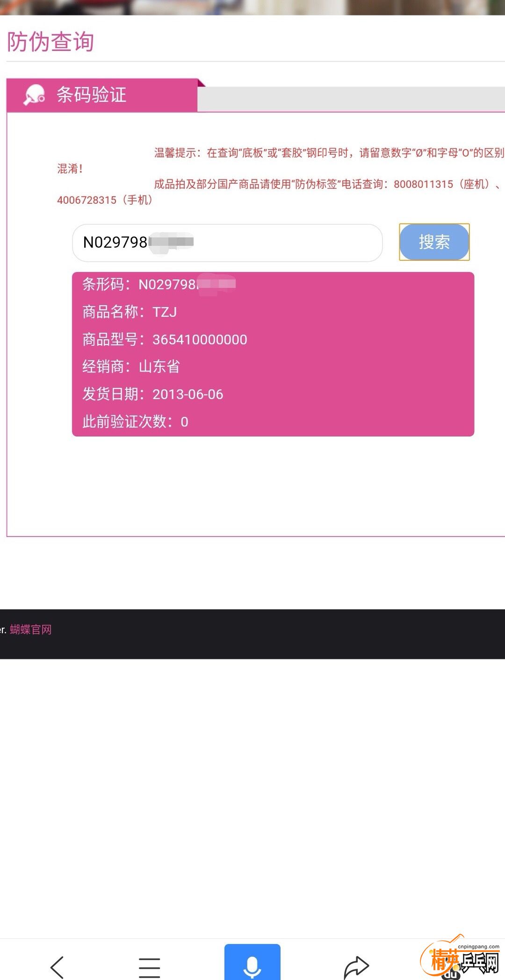
Task: Open the browser hamburger menu icon
Action: click(150, 967)
